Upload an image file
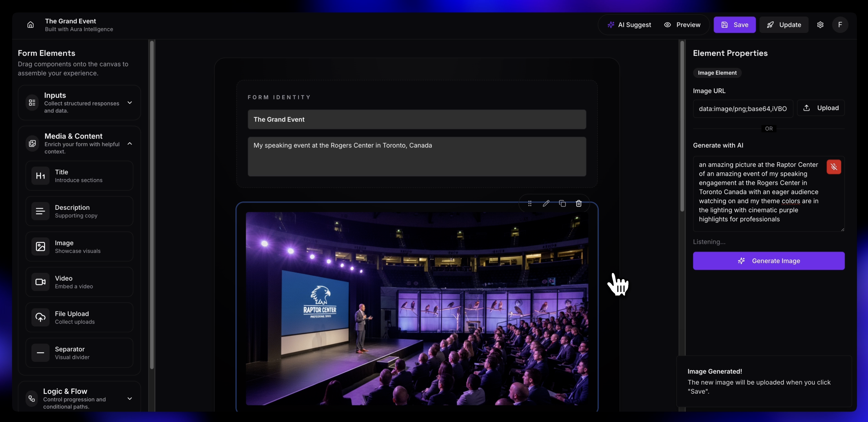868x422 pixels. click(821, 108)
